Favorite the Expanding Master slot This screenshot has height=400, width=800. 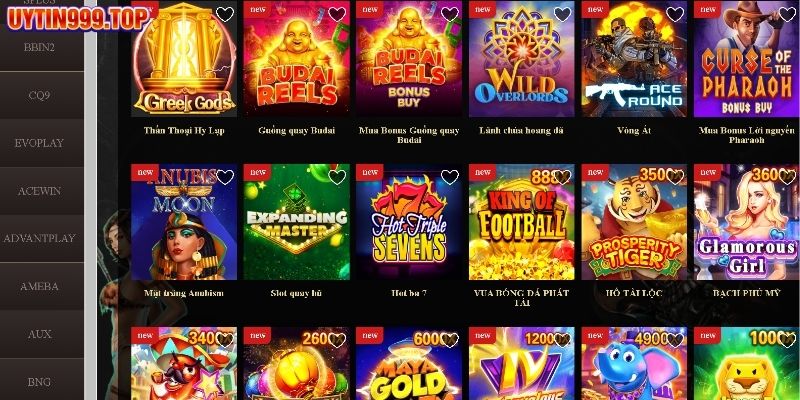coord(337,178)
